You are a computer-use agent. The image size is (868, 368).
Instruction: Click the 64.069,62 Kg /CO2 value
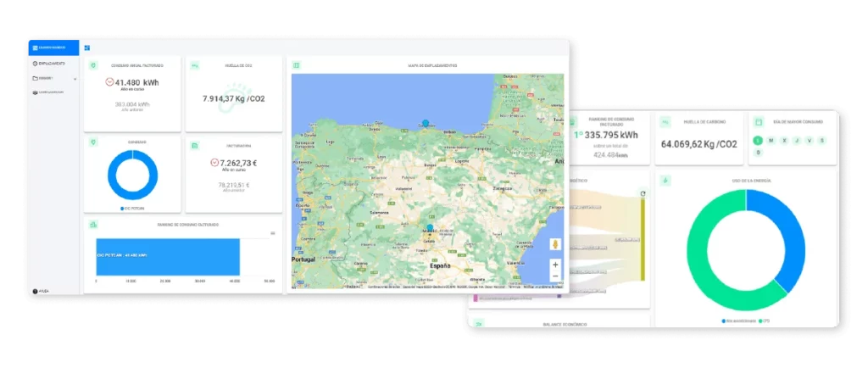(699, 144)
